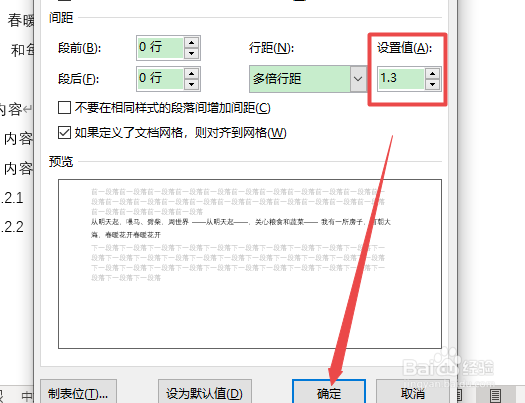Screen dimensions: 525x403
Task: Click the 段后(F) spacing input field
Action: (160, 79)
